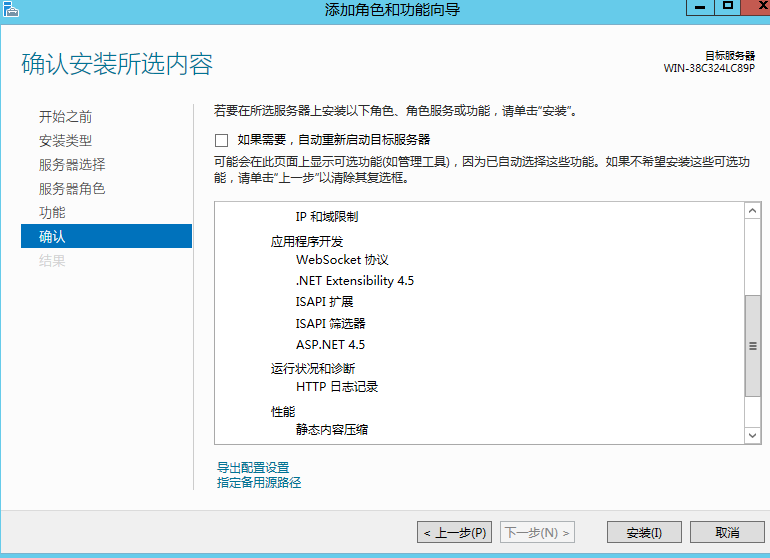Cancel the wizard with 取消 button

tap(727, 532)
